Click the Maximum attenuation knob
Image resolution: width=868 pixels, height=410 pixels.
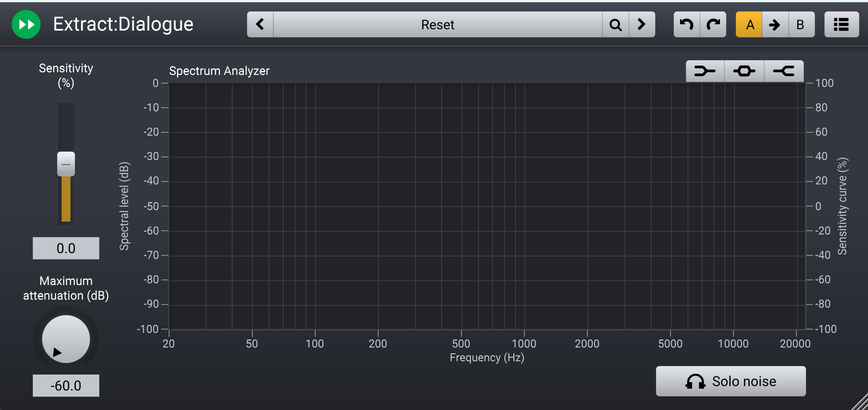(66, 339)
